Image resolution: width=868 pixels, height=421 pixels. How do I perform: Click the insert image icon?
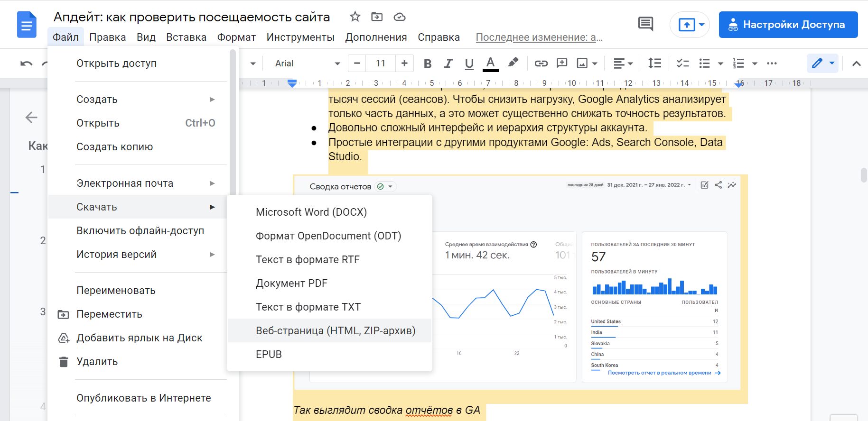582,63
